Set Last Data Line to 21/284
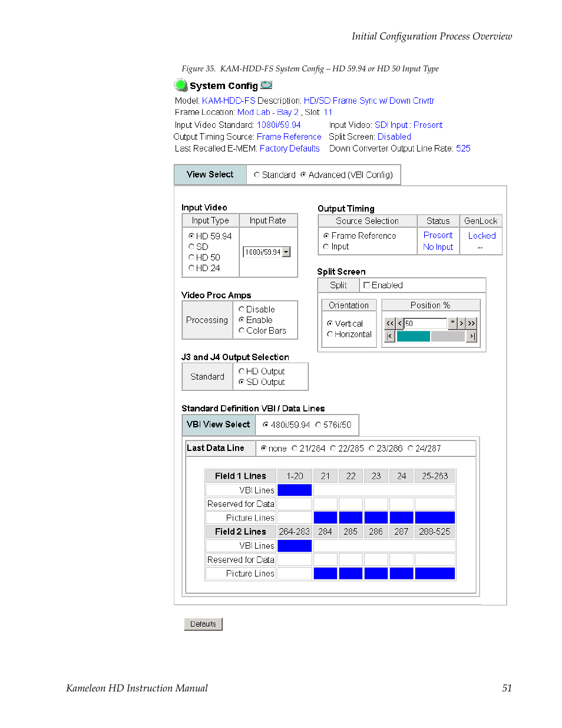The width and height of the screenshot is (562, 728). click(x=295, y=448)
